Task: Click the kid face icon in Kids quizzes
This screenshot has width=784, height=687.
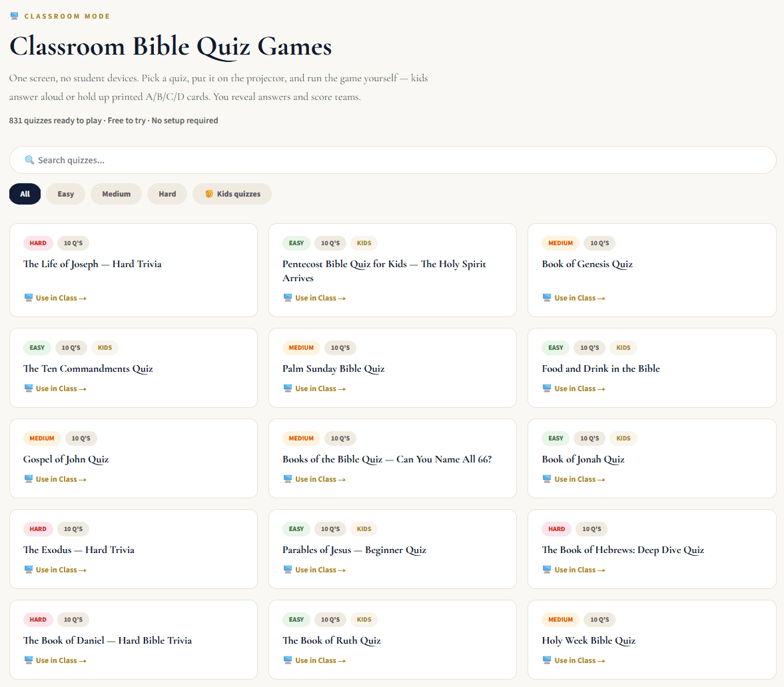Action: [x=209, y=194]
